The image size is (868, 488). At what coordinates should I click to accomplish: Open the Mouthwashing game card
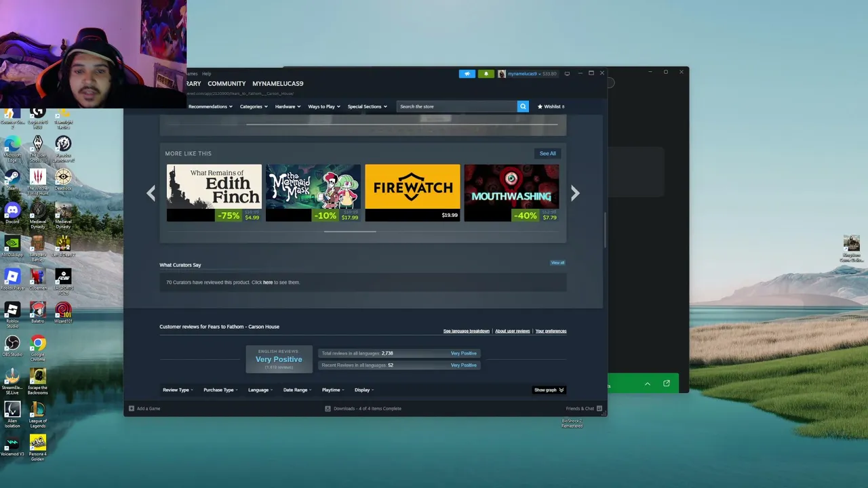(x=511, y=193)
